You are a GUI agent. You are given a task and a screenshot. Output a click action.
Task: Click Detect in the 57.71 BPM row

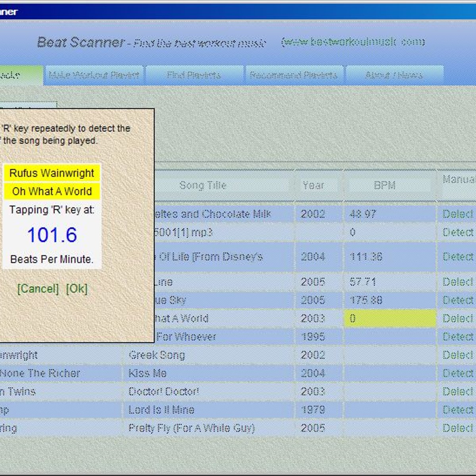pyautogui.click(x=458, y=282)
